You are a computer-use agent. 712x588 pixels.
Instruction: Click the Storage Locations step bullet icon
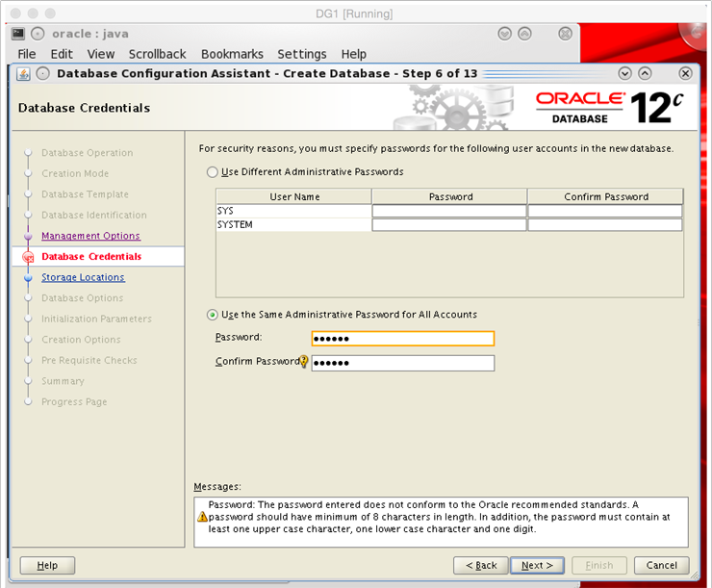pyautogui.click(x=28, y=277)
